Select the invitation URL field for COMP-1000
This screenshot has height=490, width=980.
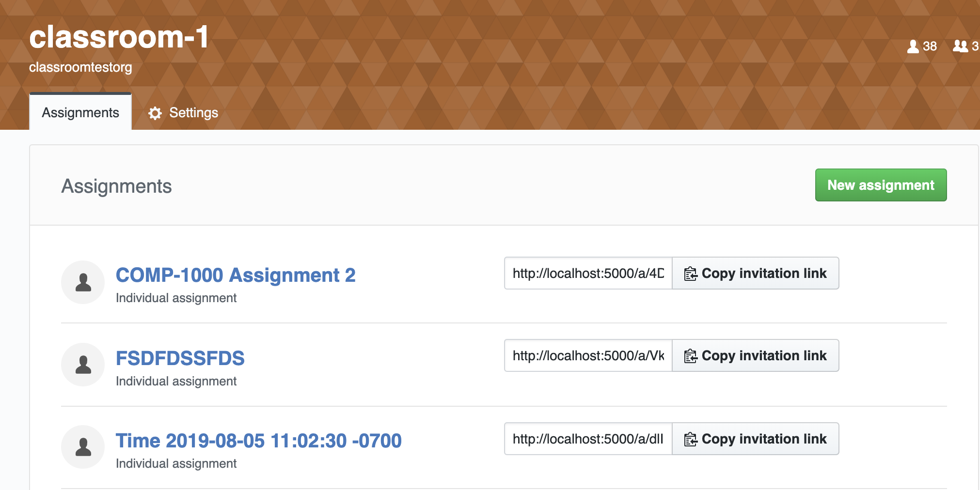click(x=587, y=273)
